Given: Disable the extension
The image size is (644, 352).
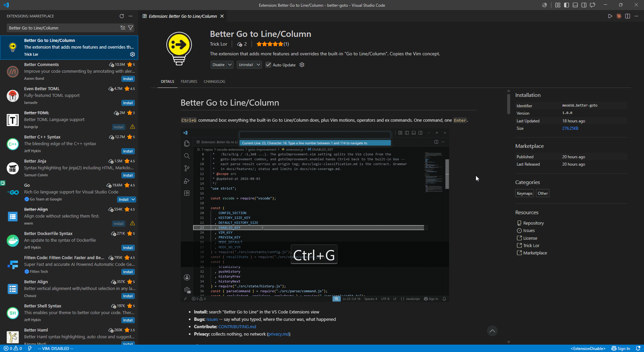Looking at the screenshot, I should point(218,65).
